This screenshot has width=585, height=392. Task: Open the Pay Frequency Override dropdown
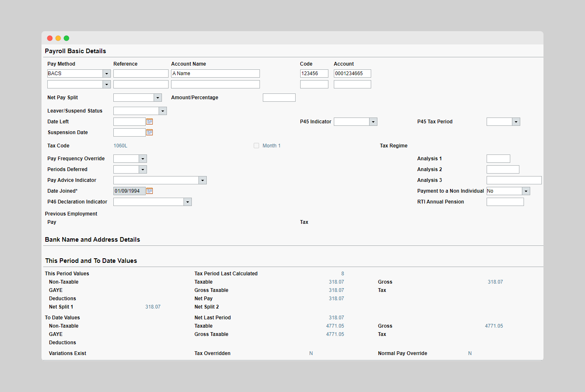tap(142, 158)
